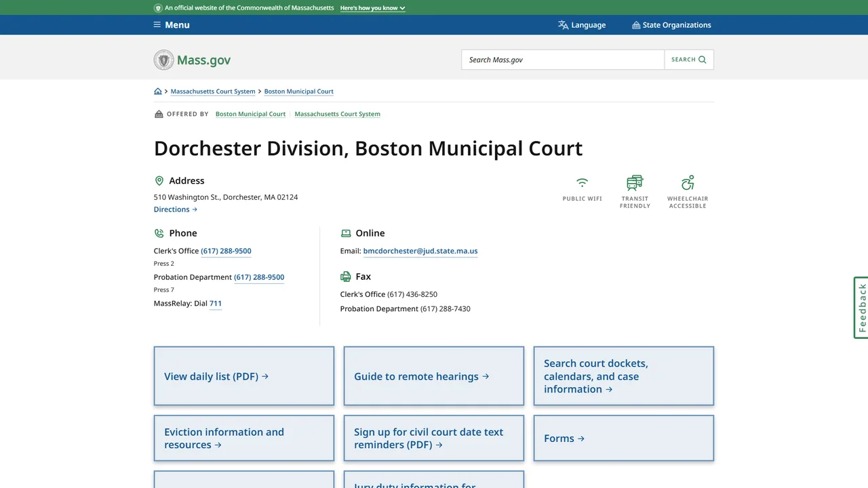This screenshot has height=488, width=868.
Task: Call Probation Department phone number link
Action: [259, 277]
